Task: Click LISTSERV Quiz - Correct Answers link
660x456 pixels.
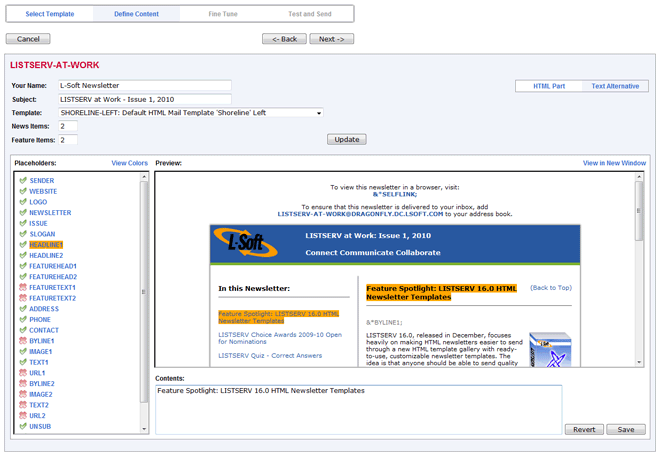Action: coord(270,355)
